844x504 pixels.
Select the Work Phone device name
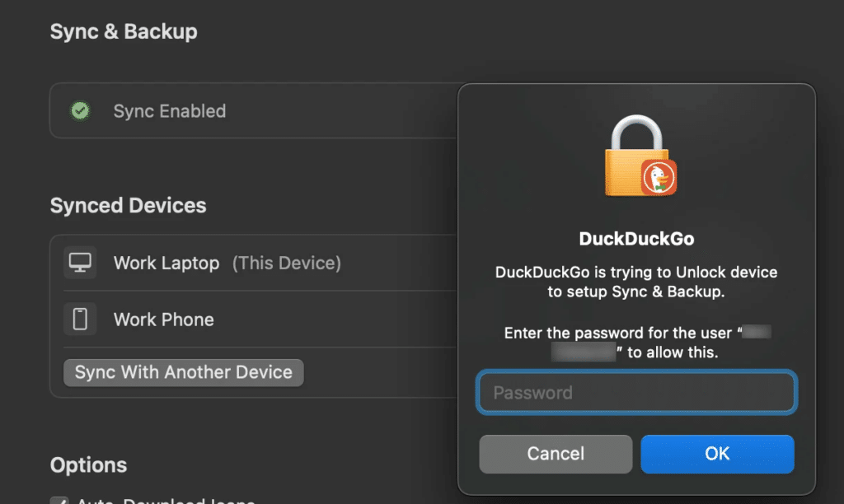point(164,320)
